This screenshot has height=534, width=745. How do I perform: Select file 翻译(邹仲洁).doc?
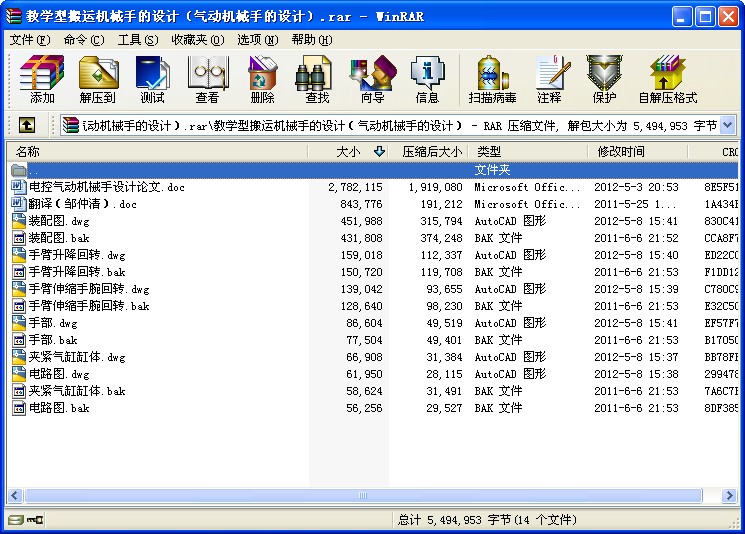pyautogui.click(x=83, y=204)
